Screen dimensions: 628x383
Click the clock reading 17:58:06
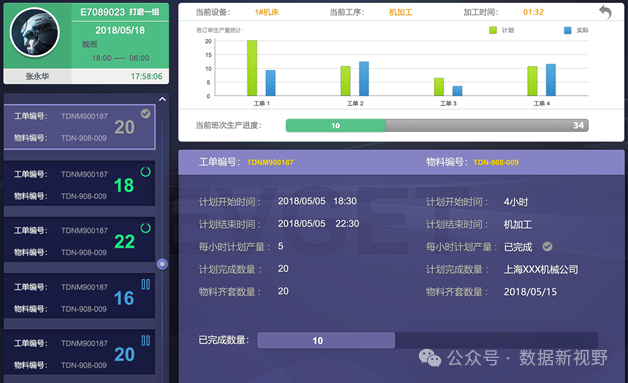147,76
